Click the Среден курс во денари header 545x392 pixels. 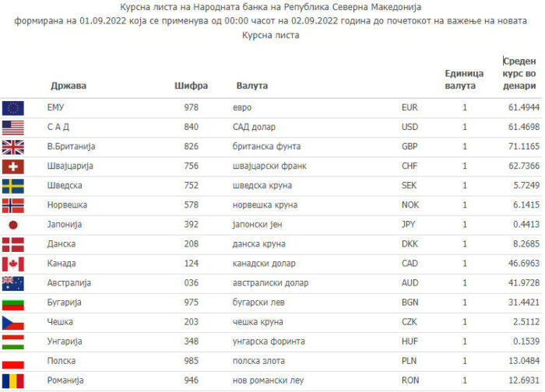click(x=519, y=73)
